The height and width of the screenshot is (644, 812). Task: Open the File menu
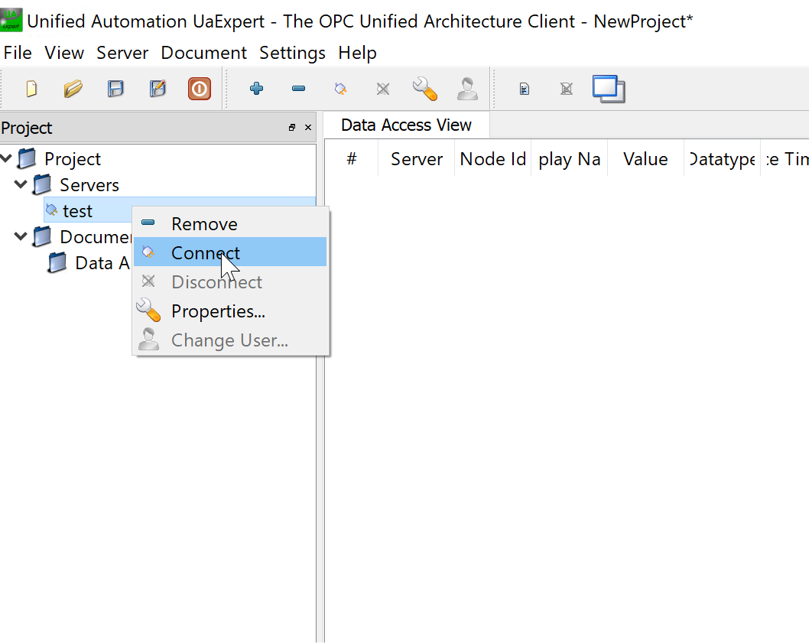tap(18, 53)
